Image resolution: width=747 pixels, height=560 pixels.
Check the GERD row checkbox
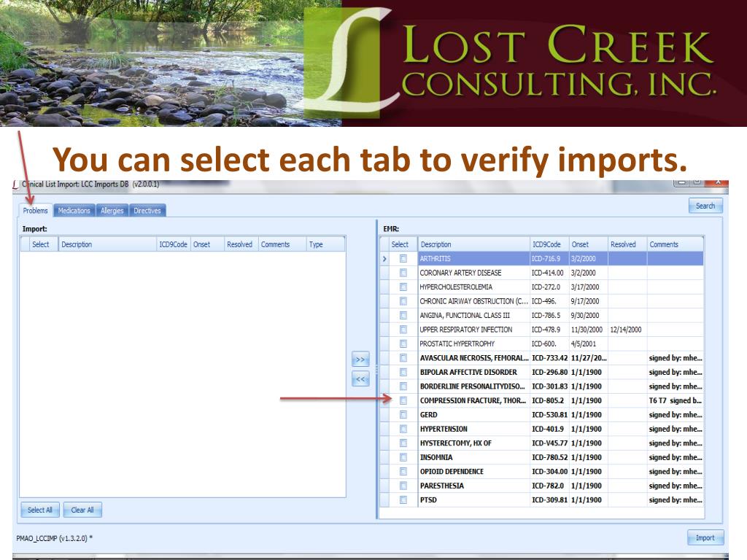(403, 415)
